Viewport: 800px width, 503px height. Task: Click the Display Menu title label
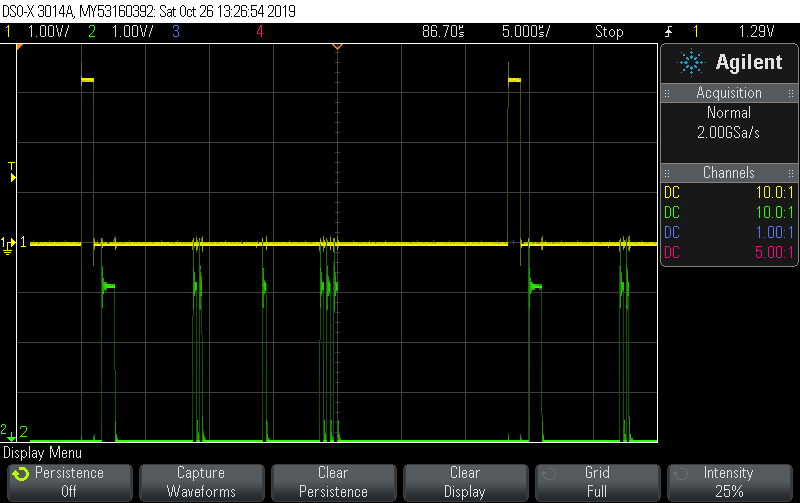pyautogui.click(x=42, y=453)
